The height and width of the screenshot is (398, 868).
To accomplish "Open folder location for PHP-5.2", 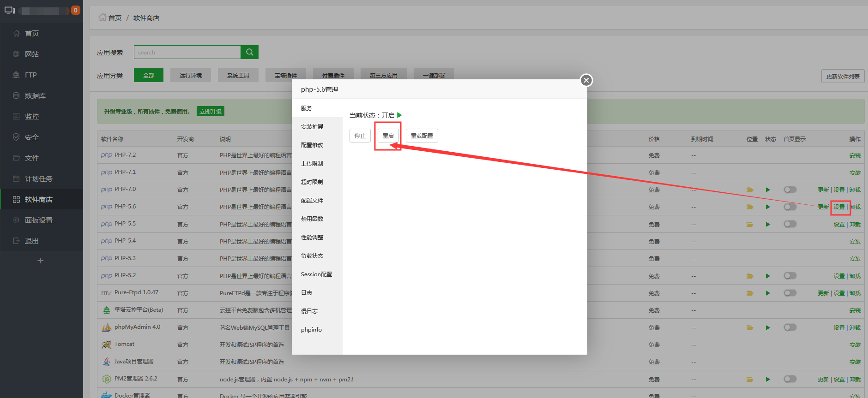I will (750, 276).
